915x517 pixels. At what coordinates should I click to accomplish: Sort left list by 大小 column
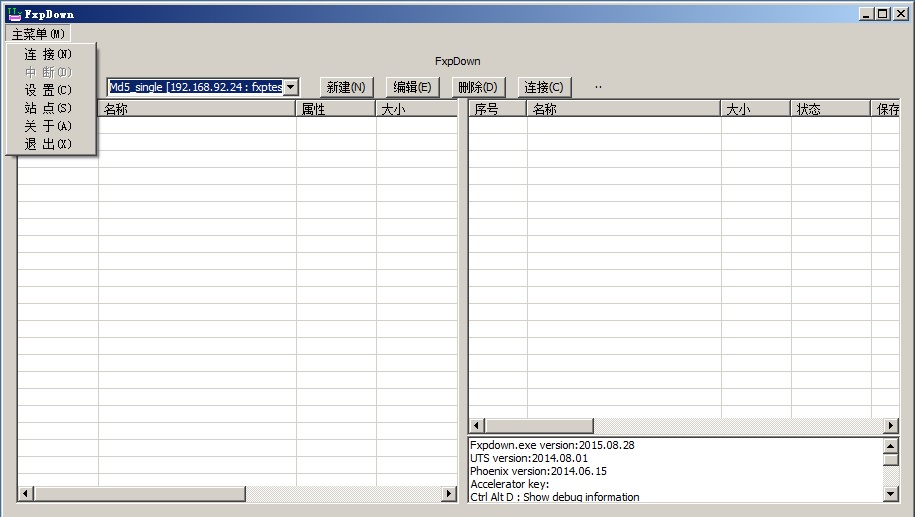417,109
